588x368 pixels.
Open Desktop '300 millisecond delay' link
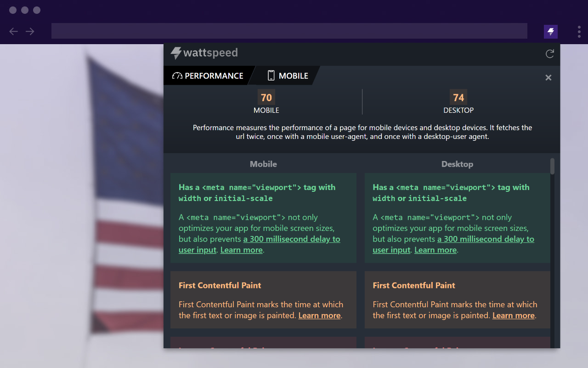[x=486, y=239]
